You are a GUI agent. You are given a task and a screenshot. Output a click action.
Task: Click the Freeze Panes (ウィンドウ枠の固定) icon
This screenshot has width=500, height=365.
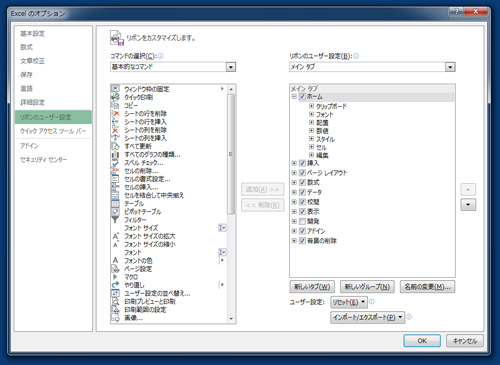115,89
